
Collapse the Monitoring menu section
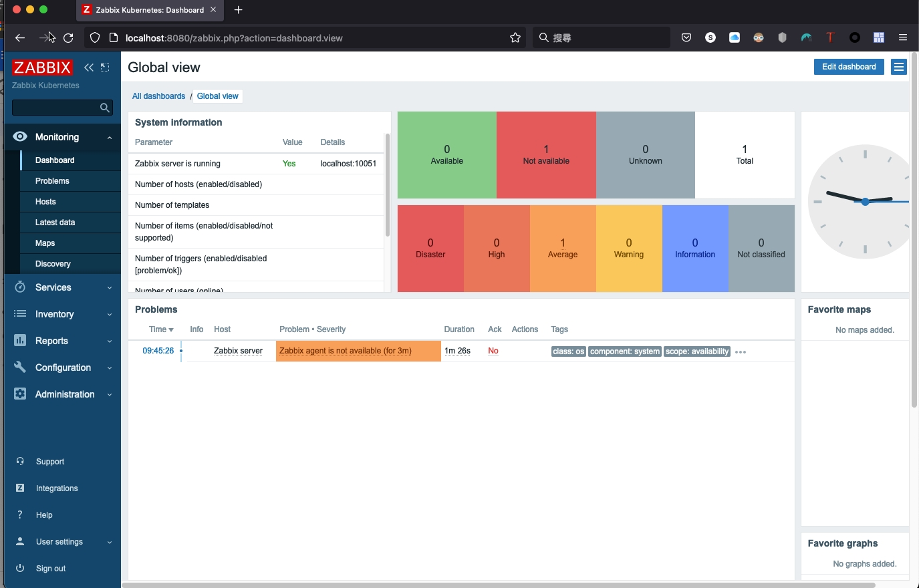click(110, 138)
